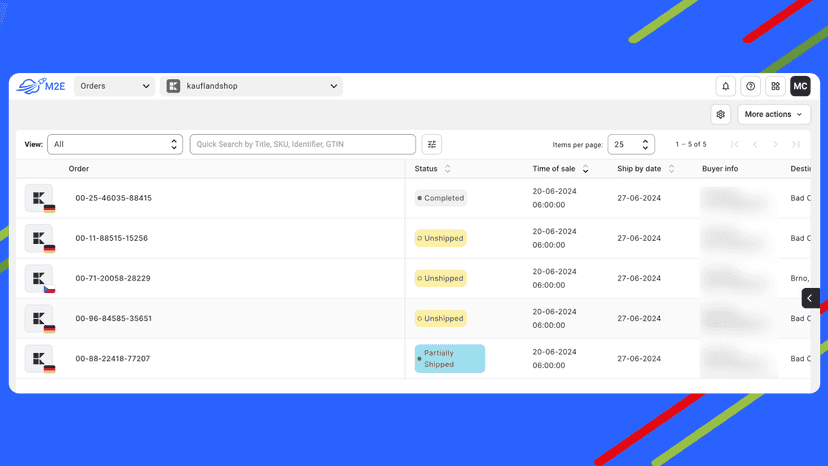The image size is (828, 466).
Task: Click Unshipped badge for order 00-11-88515-15256
Action: click(x=440, y=238)
